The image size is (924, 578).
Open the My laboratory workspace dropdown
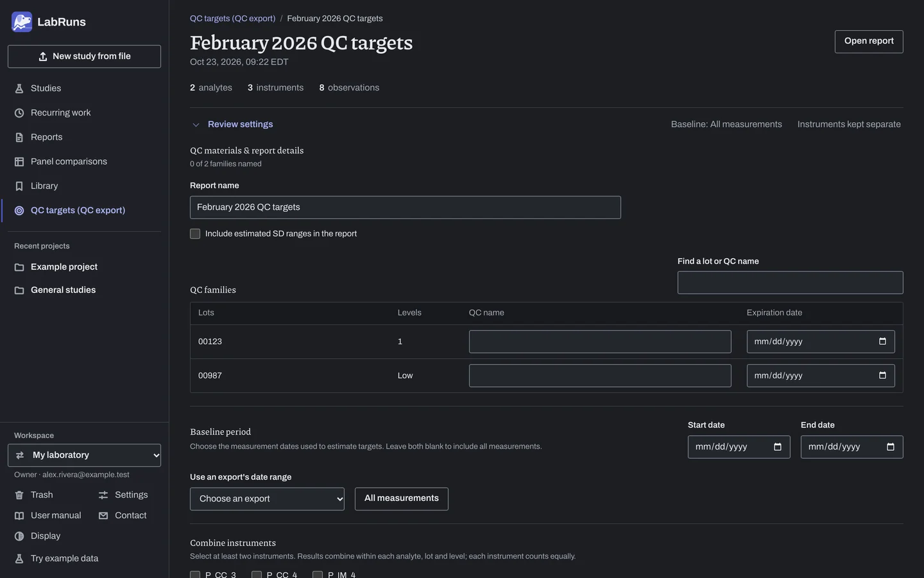84,455
